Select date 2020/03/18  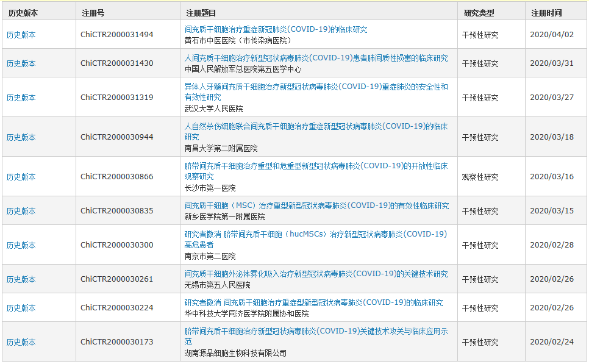[552, 137]
